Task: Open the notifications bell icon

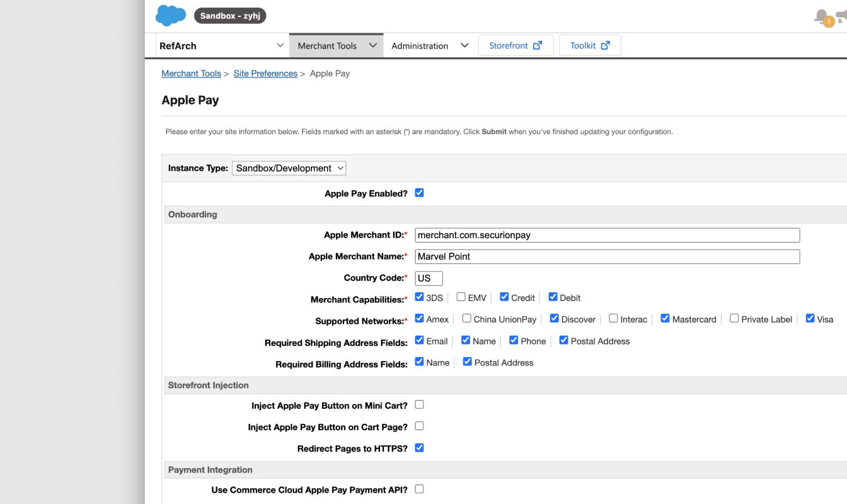Action: (x=822, y=17)
